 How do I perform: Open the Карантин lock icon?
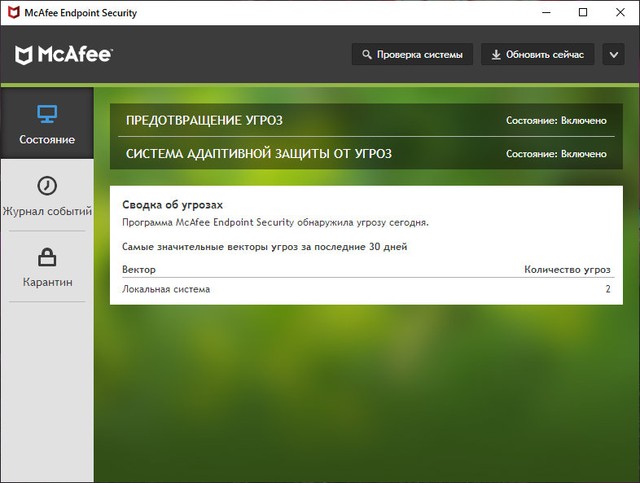46,257
